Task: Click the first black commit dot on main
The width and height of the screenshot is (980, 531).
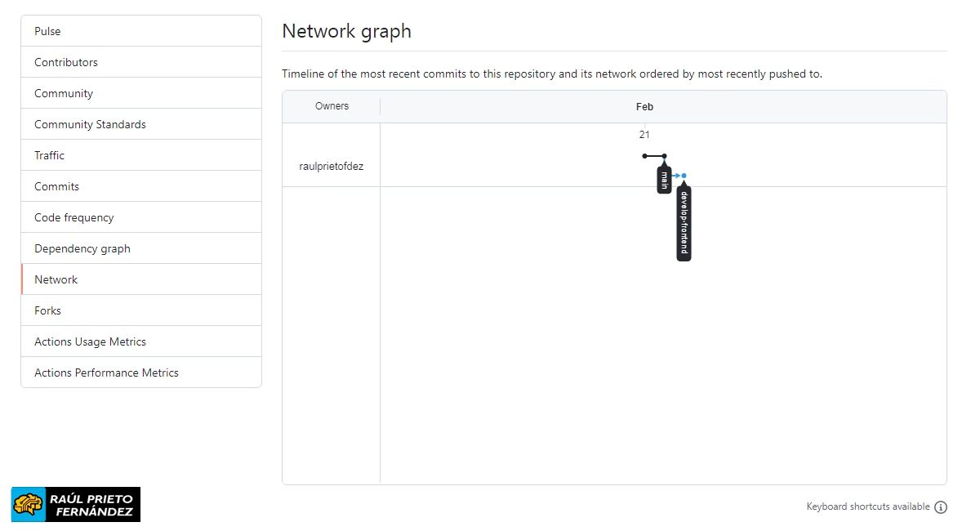Action: coord(644,156)
